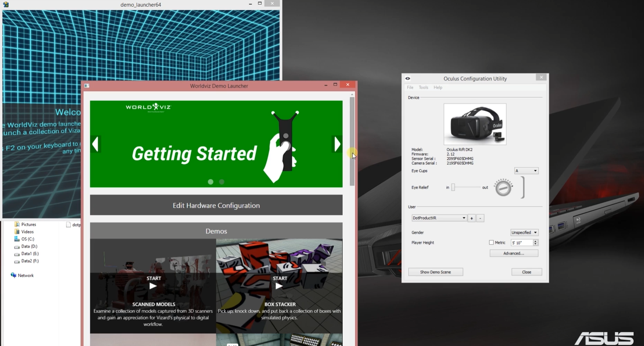
Task: Select second carousel dot indicator
Action: coord(222,182)
